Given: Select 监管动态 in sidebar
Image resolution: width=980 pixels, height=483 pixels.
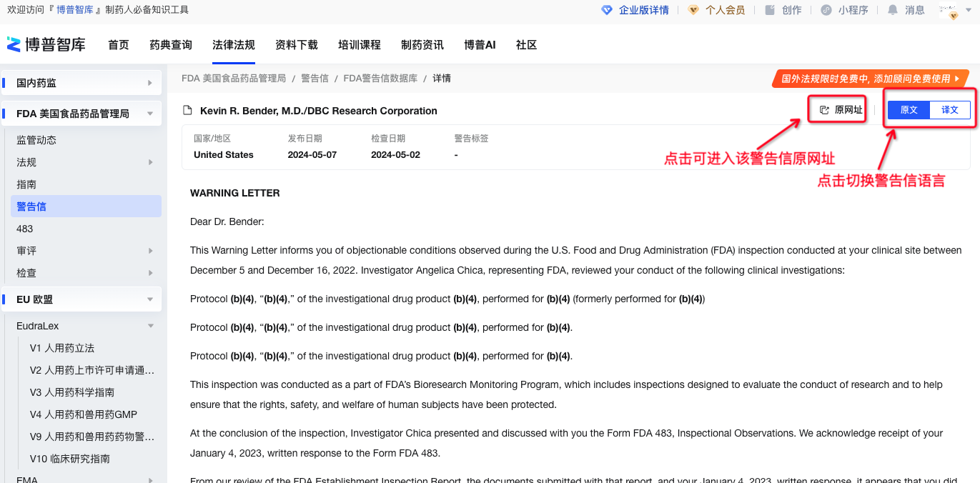Looking at the screenshot, I should coord(36,140).
